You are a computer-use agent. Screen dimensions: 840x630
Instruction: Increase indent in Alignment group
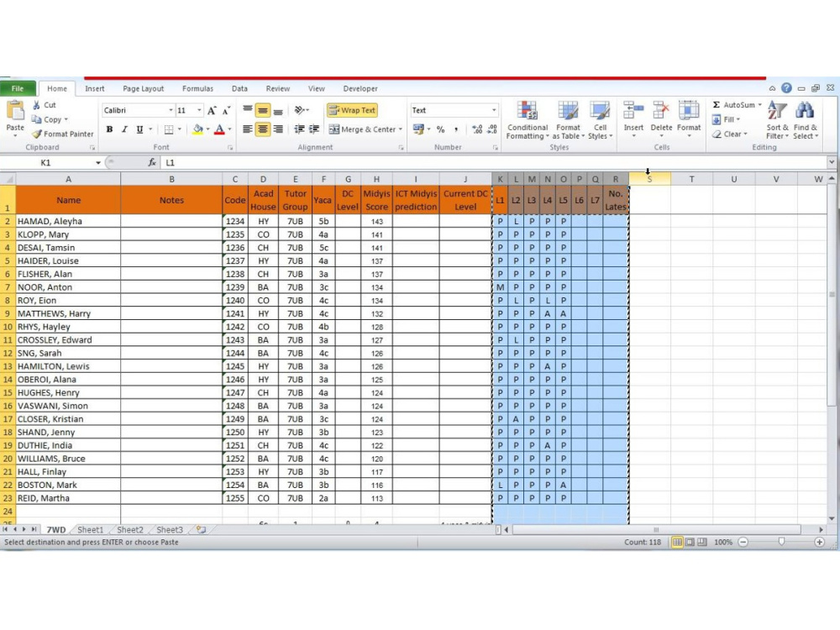314,129
